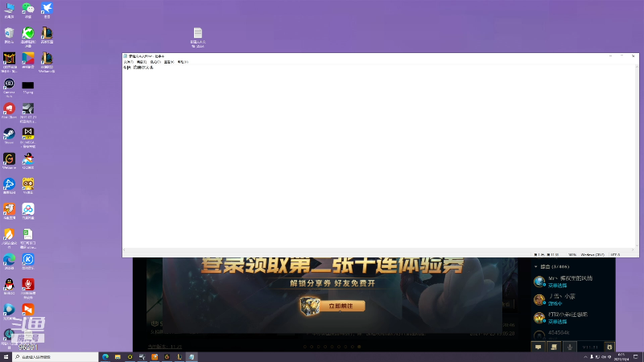Open Notepad's View menu
The width and height of the screenshot is (644, 362).
[x=169, y=62]
